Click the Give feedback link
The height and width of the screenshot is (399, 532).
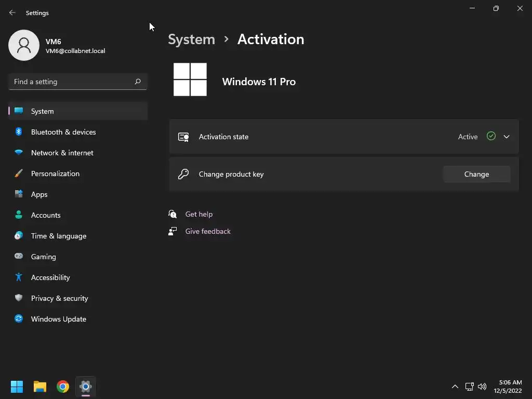click(x=208, y=231)
